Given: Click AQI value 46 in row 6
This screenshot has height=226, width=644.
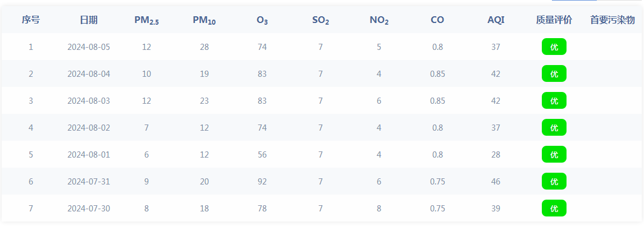Looking at the screenshot, I should coord(496,182).
